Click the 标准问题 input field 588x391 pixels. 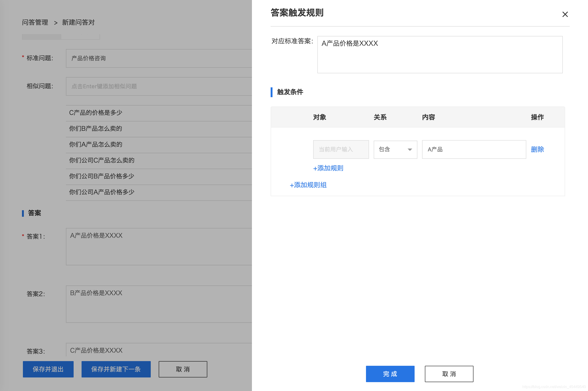click(159, 58)
